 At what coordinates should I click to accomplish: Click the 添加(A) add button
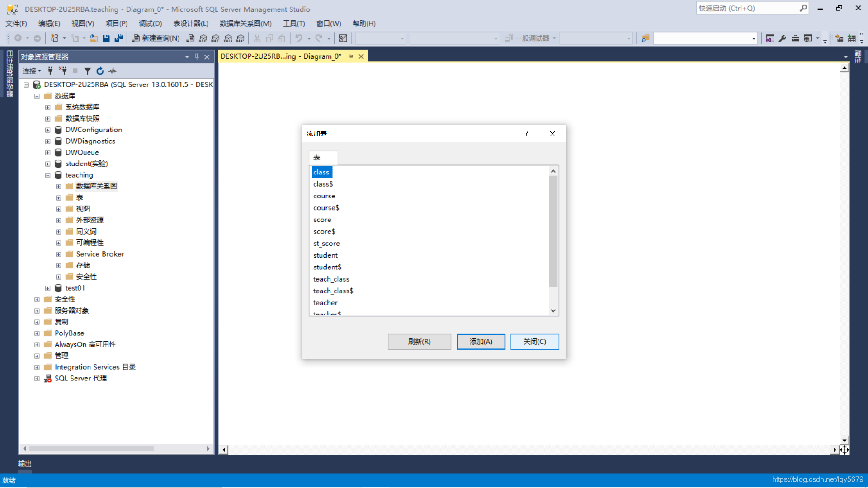coord(481,342)
